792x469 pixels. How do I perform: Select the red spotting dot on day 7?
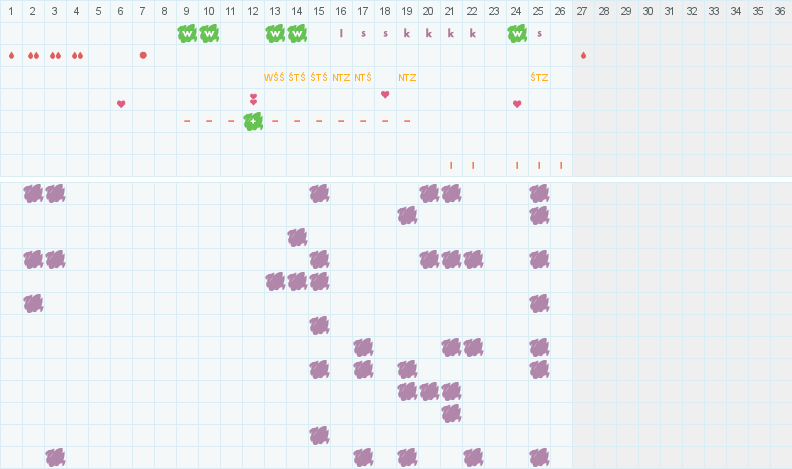coord(143,55)
